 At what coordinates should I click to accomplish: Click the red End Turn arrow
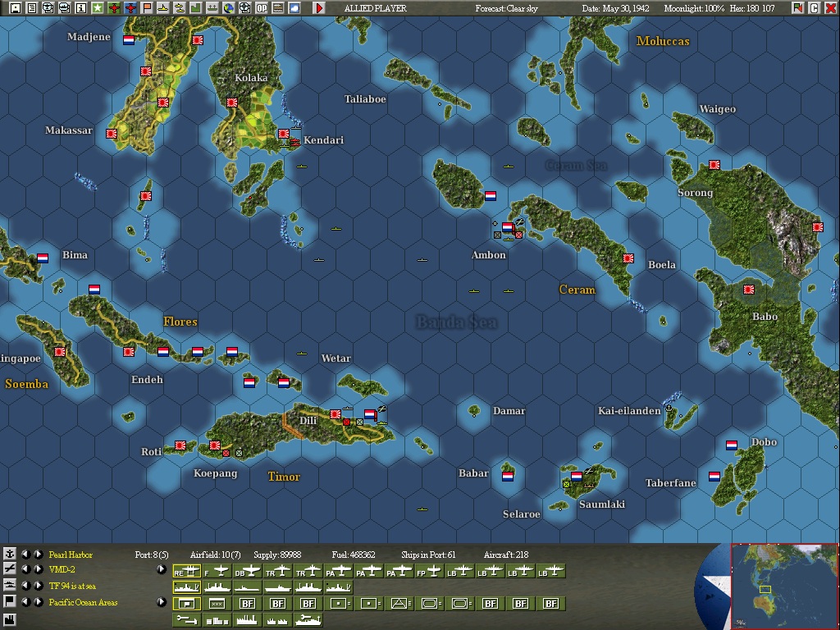tap(319, 8)
